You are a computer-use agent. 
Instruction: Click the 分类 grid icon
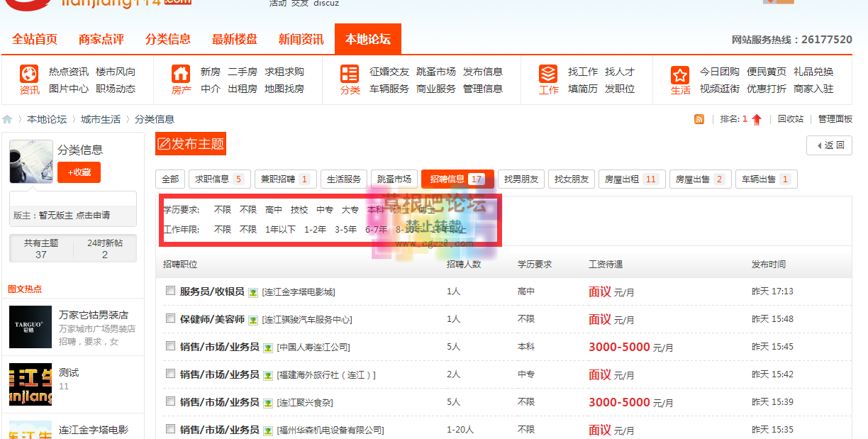[x=348, y=73]
